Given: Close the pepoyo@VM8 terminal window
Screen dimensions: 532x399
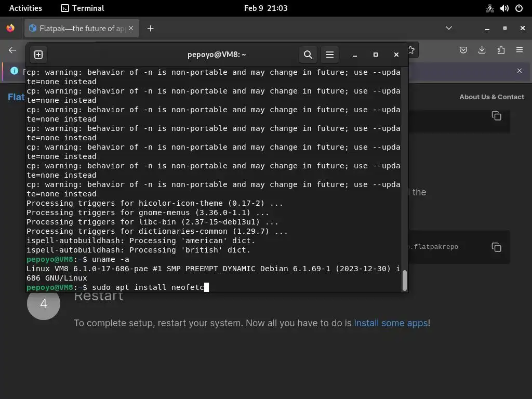Looking at the screenshot, I should point(396,55).
